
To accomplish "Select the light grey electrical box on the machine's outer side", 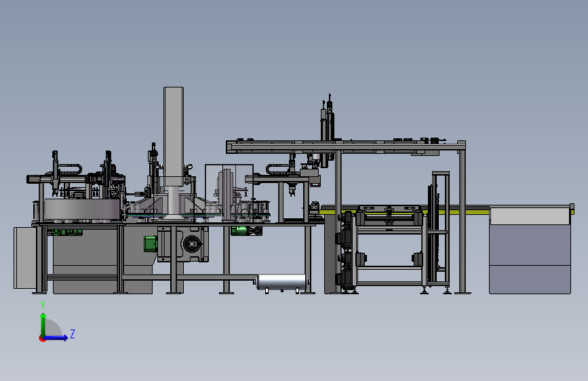I will tap(25, 258).
